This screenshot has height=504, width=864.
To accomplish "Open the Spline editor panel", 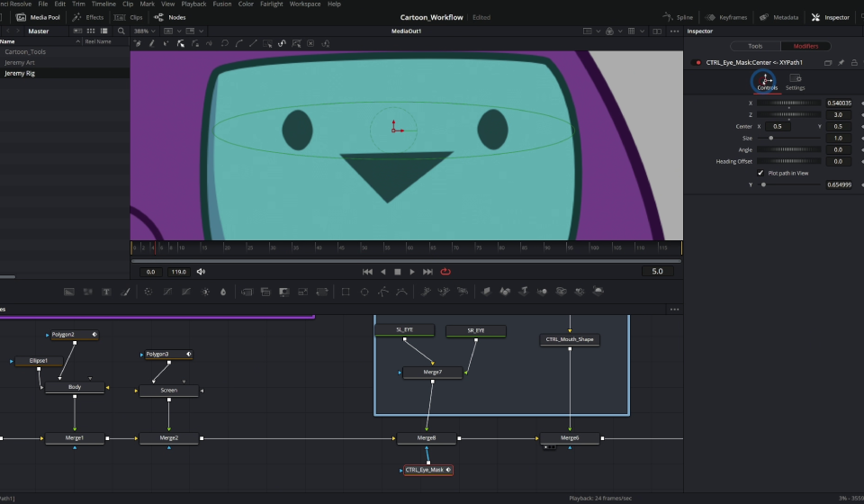I will click(x=678, y=17).
